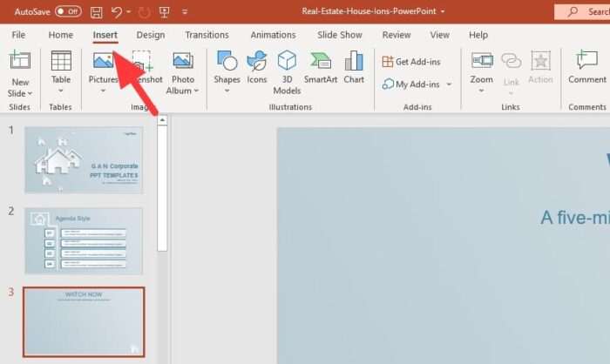Viewport: 610px width, 364px height.
Task: Click the Save icon in title bar
Action: pyautogui.click(x=97, y=12)
